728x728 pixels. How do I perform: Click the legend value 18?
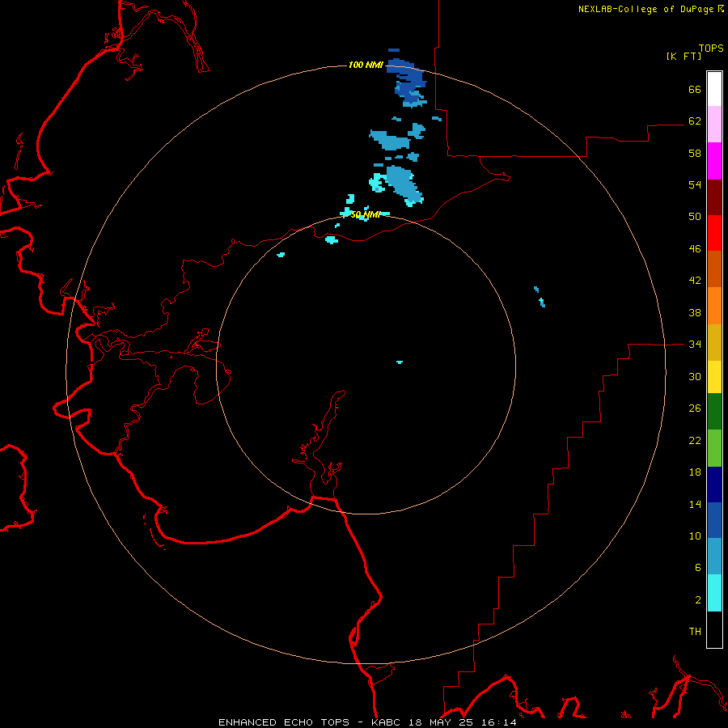click(695, 472)
